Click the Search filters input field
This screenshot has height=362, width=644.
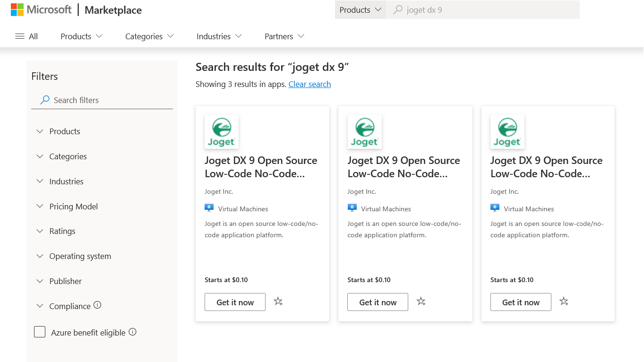coord(102,100)
